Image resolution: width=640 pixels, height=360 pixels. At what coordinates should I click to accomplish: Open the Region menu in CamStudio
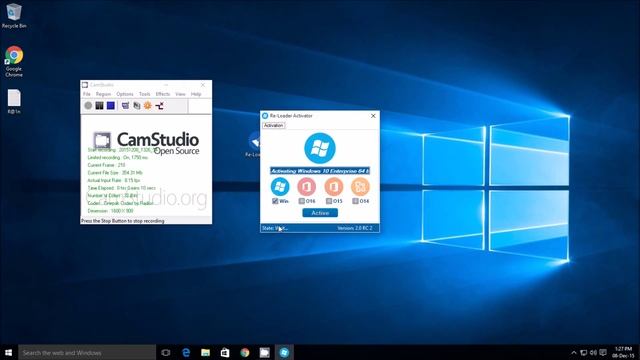(103, 94)
